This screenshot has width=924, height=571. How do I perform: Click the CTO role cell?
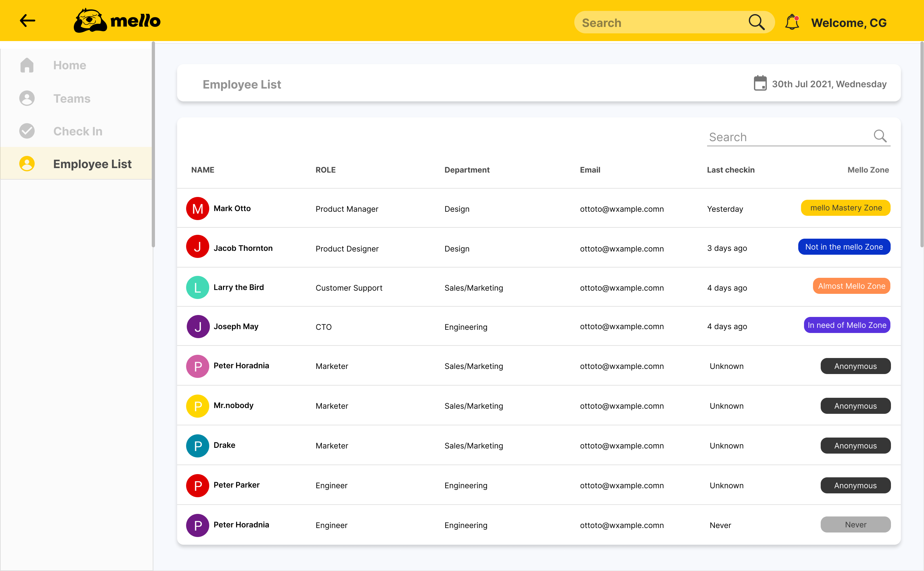pos(324,327)
